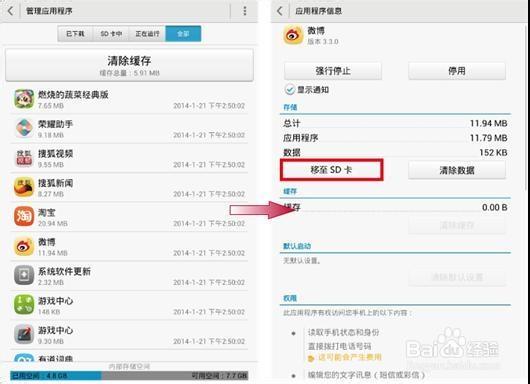Click the 版本 3.3.0 version text
The image size is (530, 384).
click(323, 42)
